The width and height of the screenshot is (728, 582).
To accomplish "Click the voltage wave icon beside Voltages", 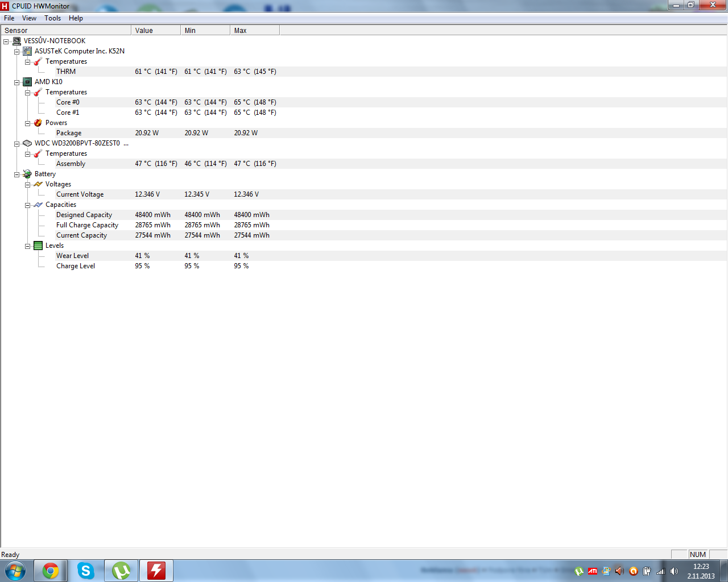I will (x=38, y=184).
